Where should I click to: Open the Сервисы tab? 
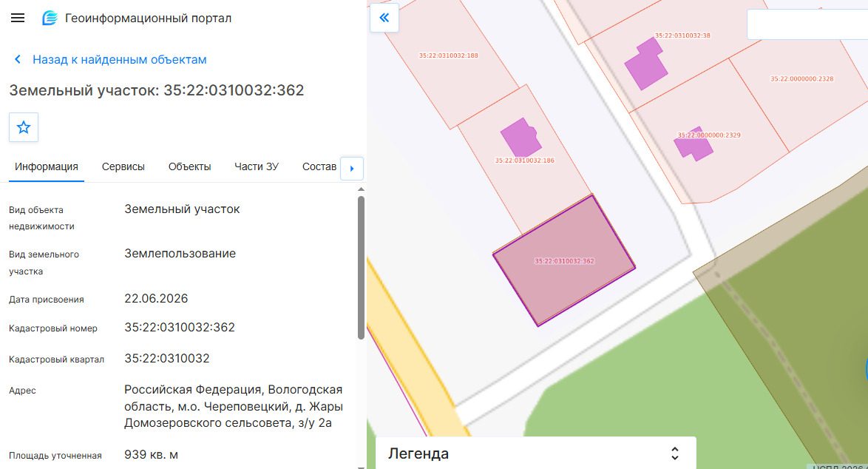[x=123, y=166]
